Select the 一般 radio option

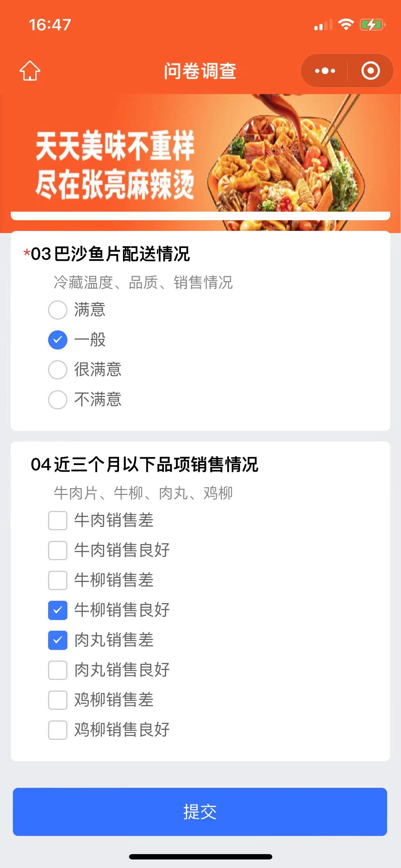(58, 340)
